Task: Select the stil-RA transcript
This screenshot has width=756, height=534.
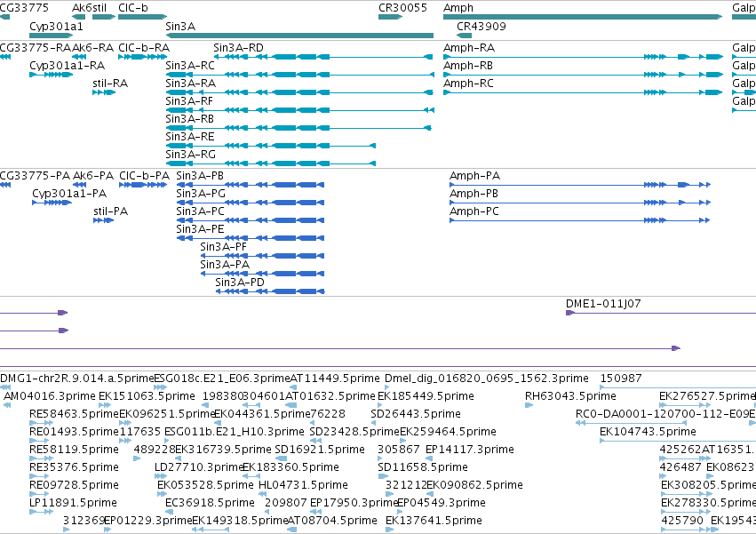Action: [104, 92]
